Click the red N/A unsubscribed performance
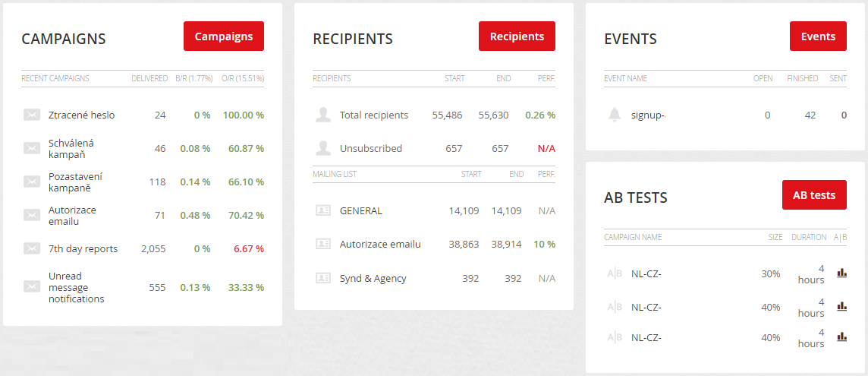This screenshot has height=376, width=868. click(546, 149)
